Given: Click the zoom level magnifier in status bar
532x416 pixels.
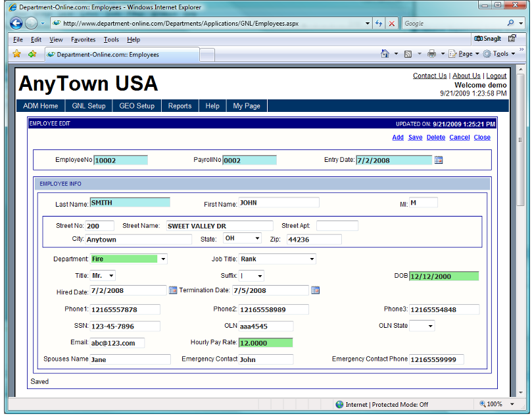Looking at the screenshot, I should (482, 403).
